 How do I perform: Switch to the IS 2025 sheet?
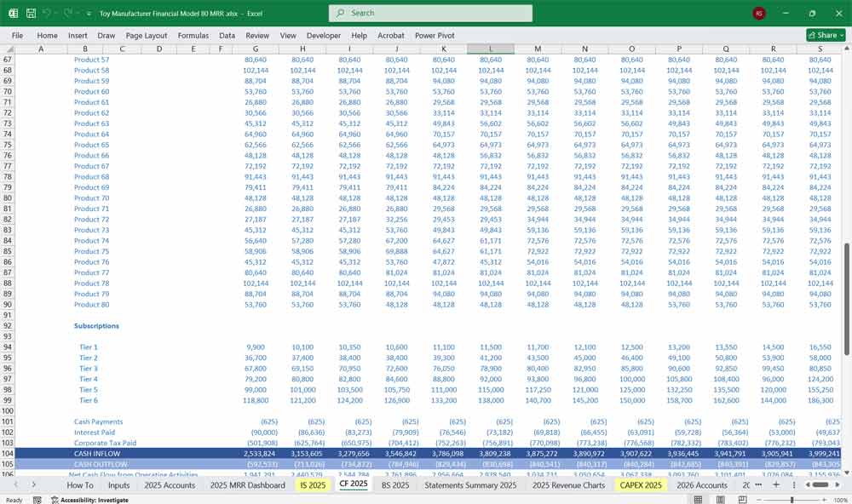(313, 485)
